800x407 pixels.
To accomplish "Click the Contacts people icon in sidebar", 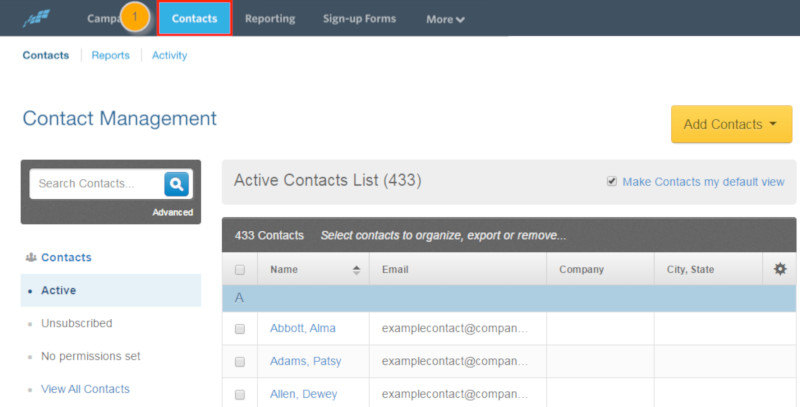I will pyautogui.click(x=31, y=258).
